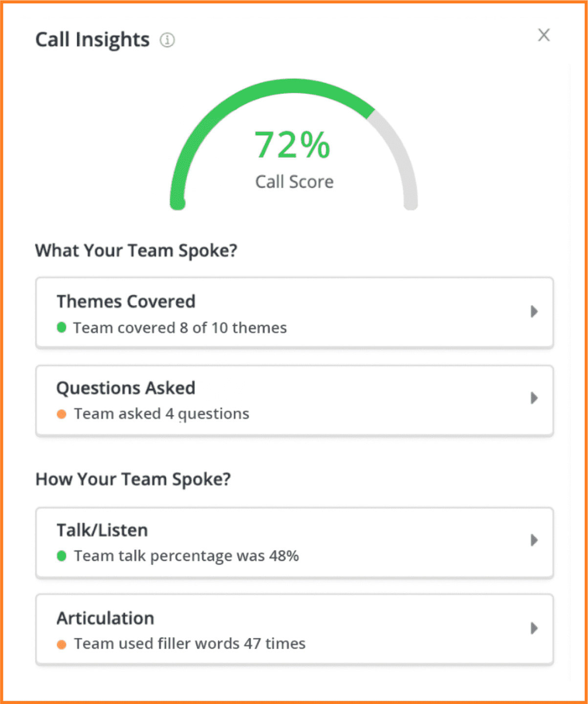Open the Themes Covered title

coord(126,302)
